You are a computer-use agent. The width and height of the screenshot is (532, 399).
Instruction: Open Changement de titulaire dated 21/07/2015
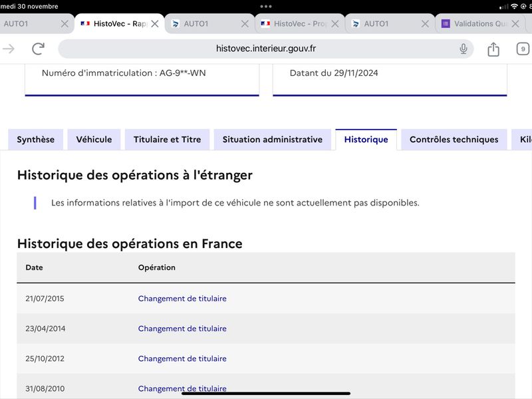(x=182, y=299)
